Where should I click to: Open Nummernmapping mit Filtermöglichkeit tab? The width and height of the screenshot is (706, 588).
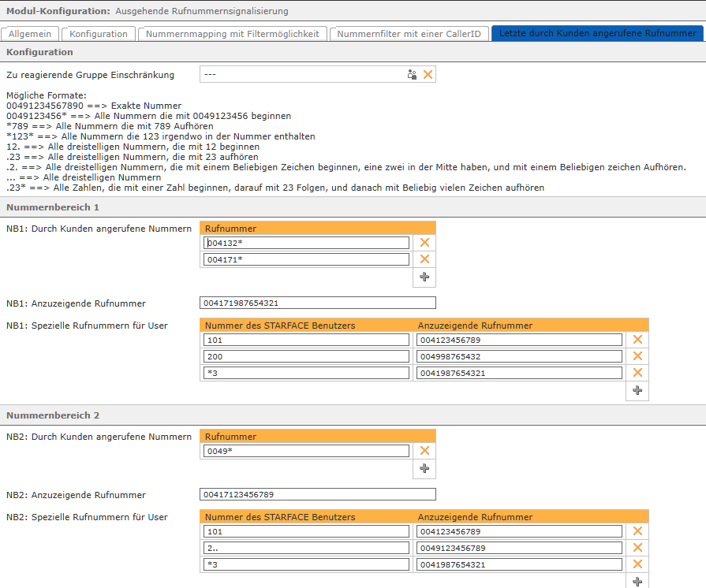233,34
